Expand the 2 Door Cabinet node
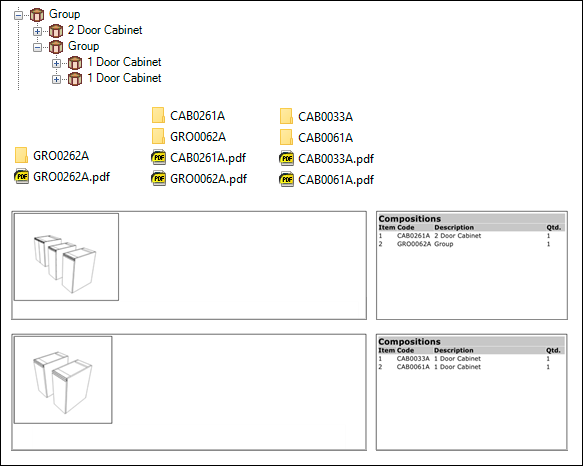The image size is (583, 466). tap(37, 31)
